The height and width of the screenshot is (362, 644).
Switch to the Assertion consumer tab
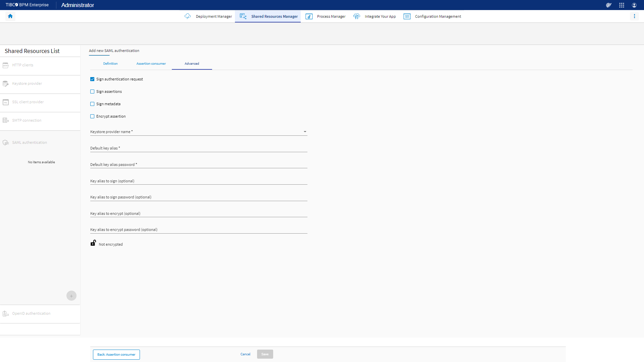click(151, 64)
